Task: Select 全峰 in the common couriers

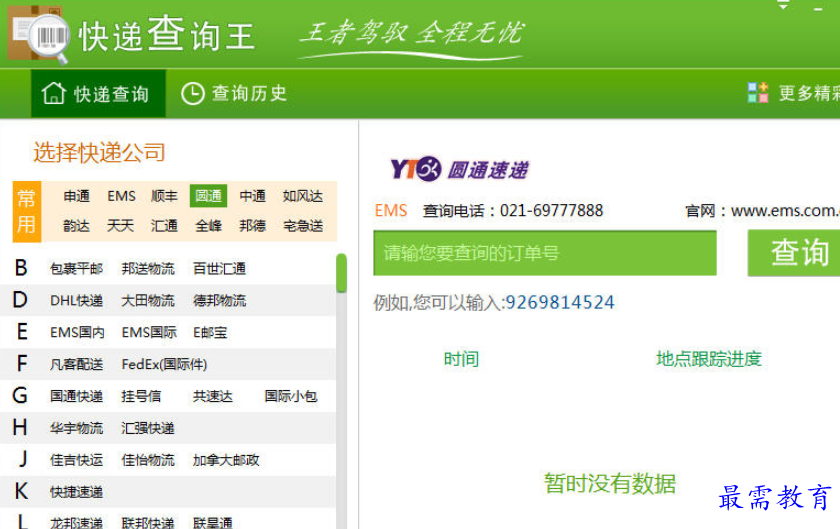Action: tap(208, 226)
